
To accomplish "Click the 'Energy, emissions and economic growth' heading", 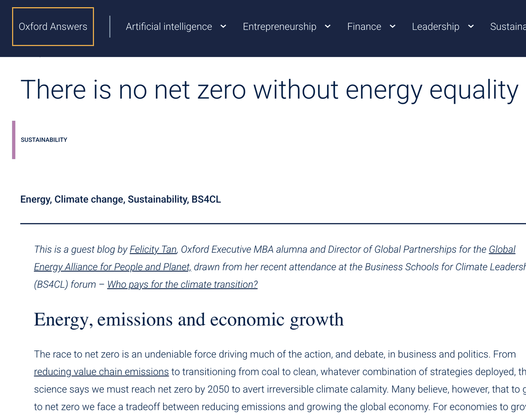I will 188,320.
